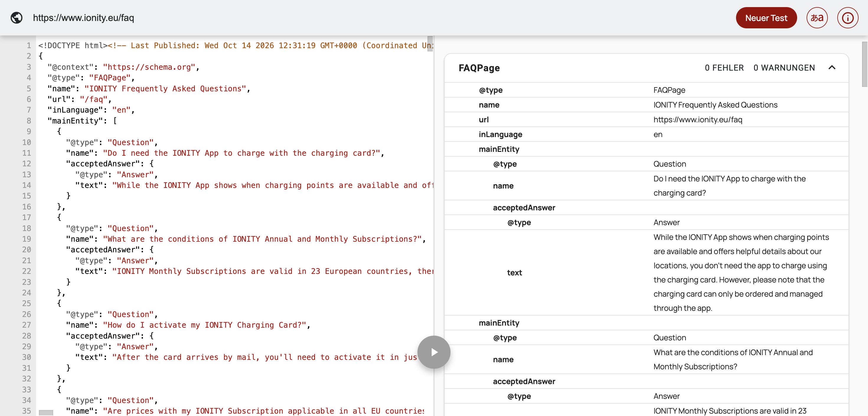Click the "name": "IONITY Frequently Asked Questions" code line
Viewport: 868px width, 416px height.
tap(149, 89)
